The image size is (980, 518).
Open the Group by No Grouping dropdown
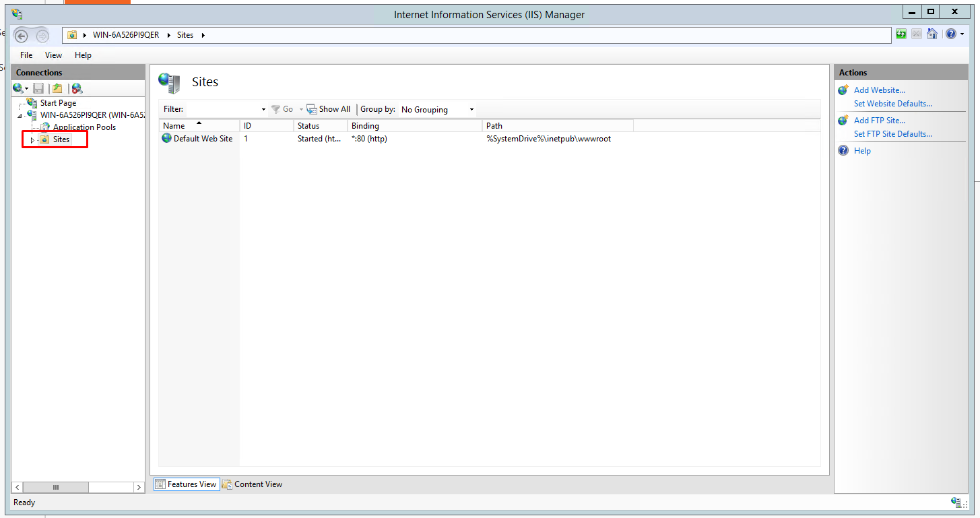click(438, 110)
